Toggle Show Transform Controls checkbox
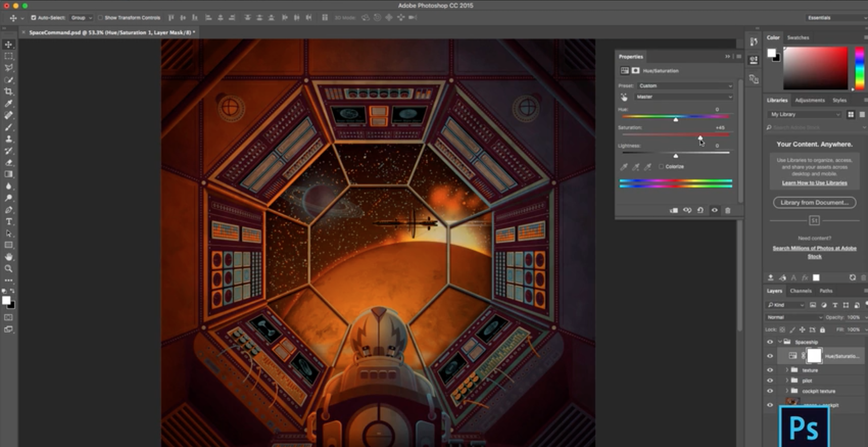The width and height of the screenshot is (868, 447). (x=100, y=18)
